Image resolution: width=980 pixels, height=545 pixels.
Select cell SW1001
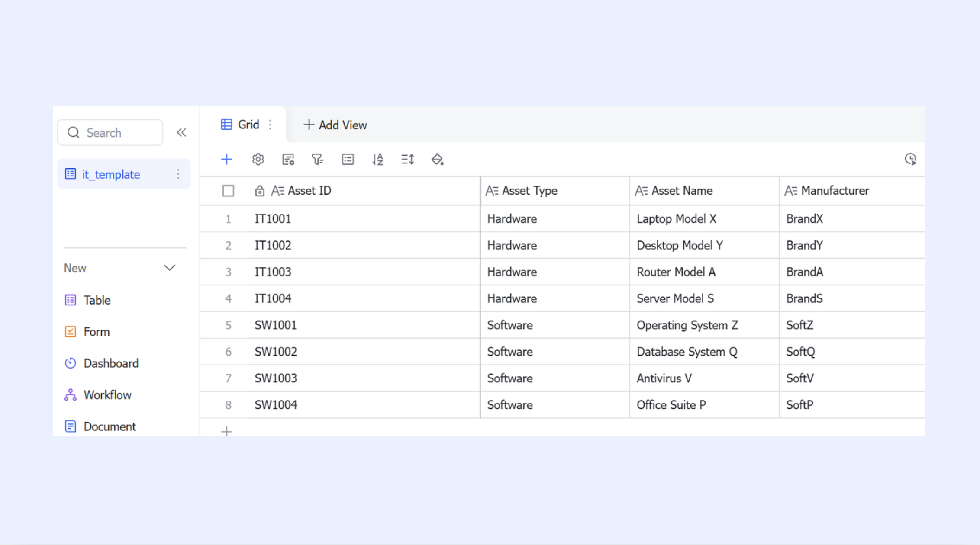pyautogui.click(x=364, y=325)
